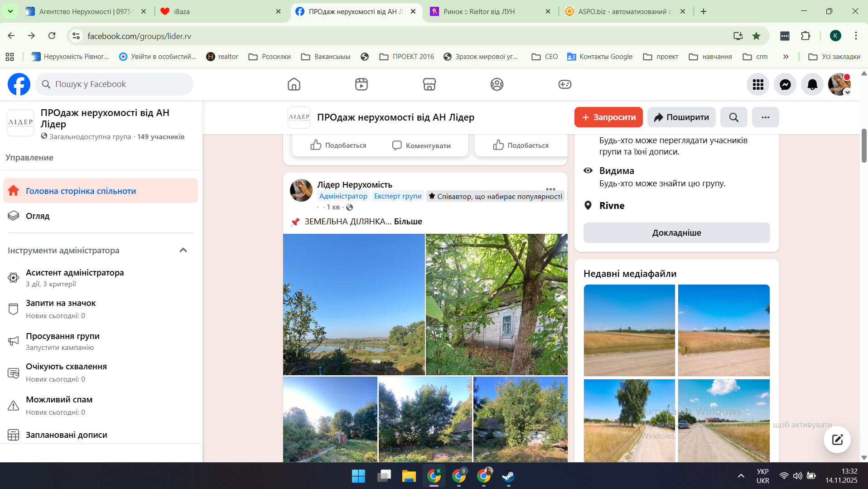The image size is (868, 489).
Task: Open group more options ellipsis button
Action: pos(765,117)
